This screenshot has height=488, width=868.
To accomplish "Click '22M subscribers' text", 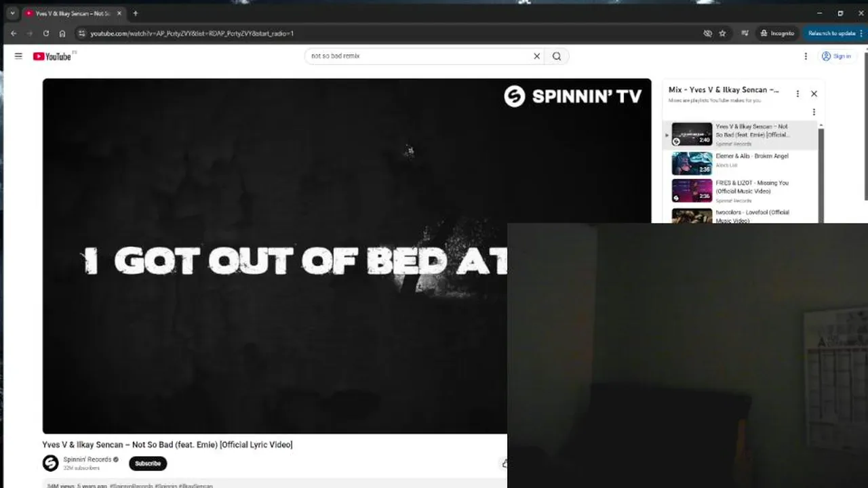I will [x=81, y=468].
